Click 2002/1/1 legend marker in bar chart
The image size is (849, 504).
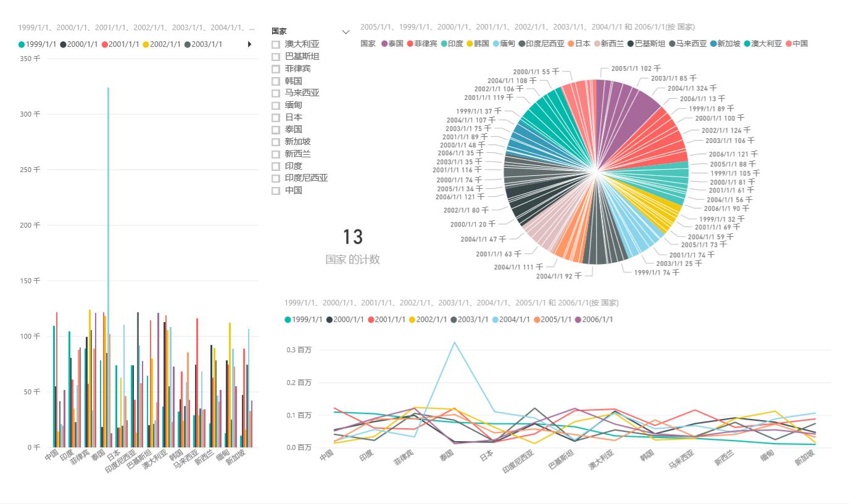pos(146,44)
